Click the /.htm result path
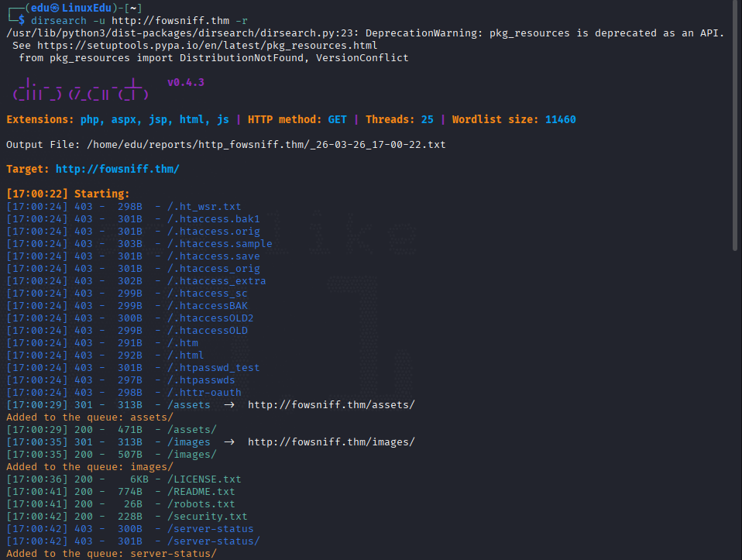Screen dimensions: 742x560 click(183, 342)
